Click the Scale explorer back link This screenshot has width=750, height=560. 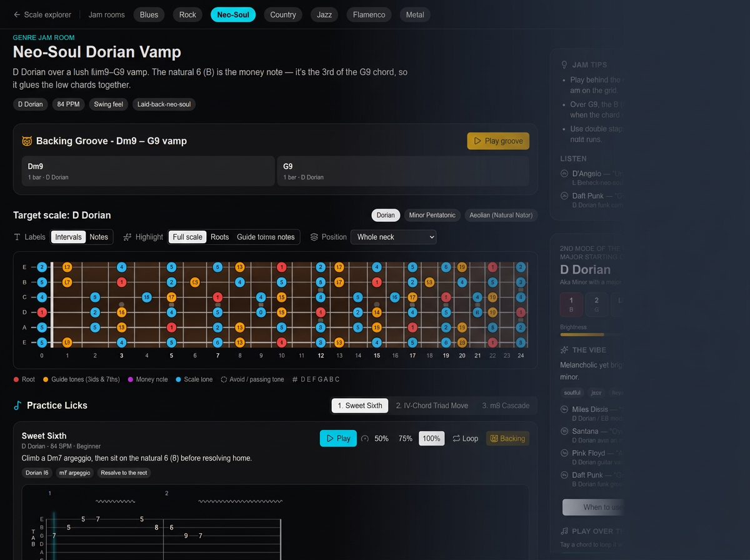pyautogui.click(x=42, y=14)
